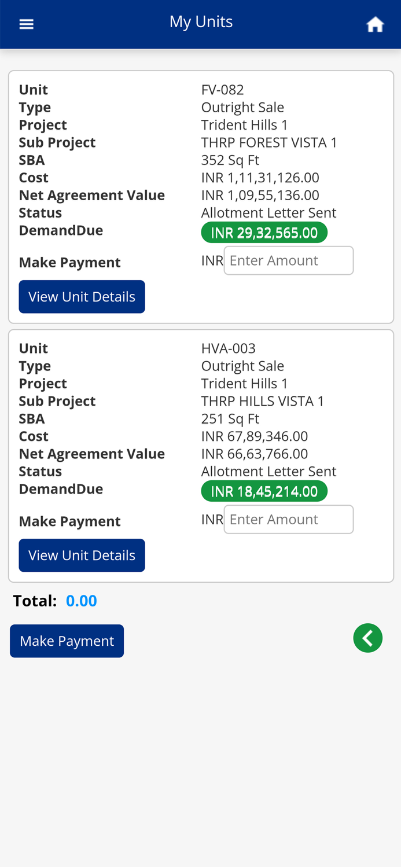The height and width of the screenshot is (868, 401).
Task: Click the DemandDue badge for unit HVA-003
Action: (x=264, y=491)
